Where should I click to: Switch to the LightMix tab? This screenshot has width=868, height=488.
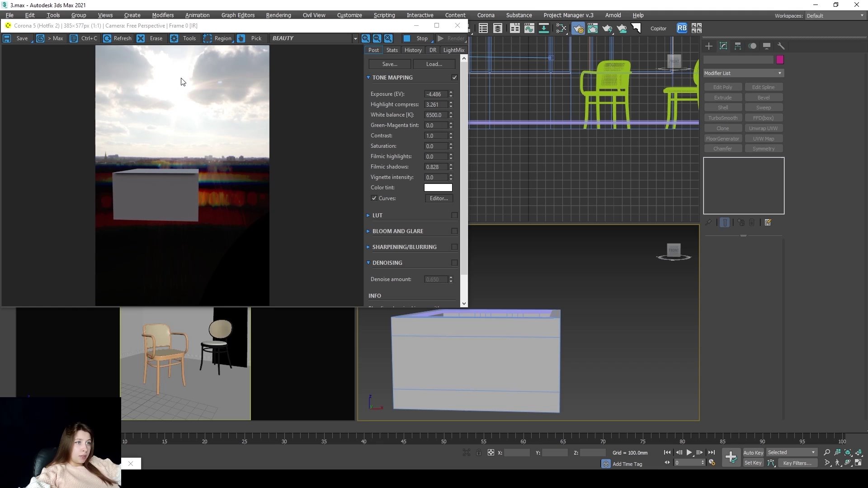tap(453, 50)
